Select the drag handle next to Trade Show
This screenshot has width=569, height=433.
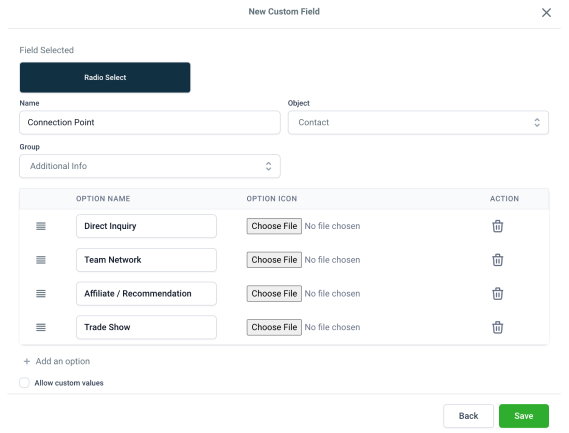point(41,327)
